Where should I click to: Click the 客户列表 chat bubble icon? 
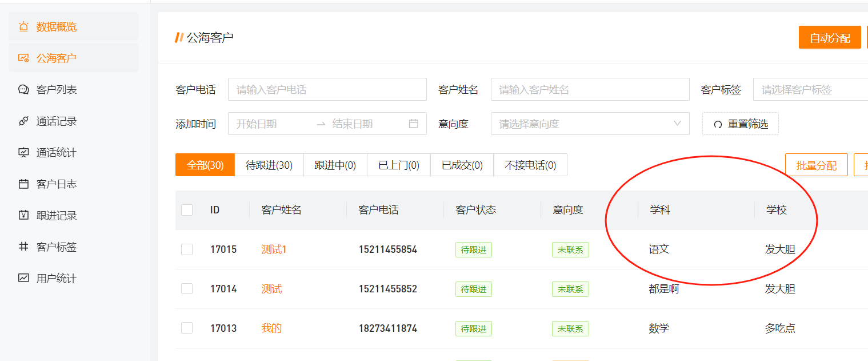tap(23, 89)
